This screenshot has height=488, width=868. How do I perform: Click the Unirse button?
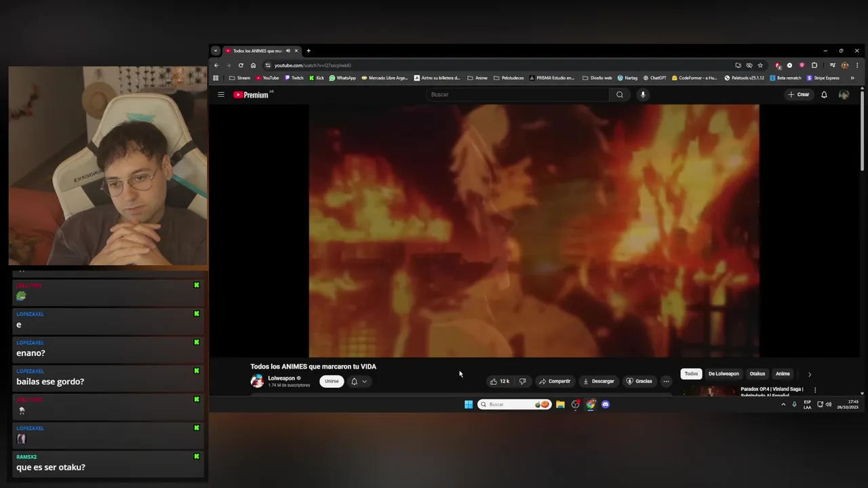(332, 382)
